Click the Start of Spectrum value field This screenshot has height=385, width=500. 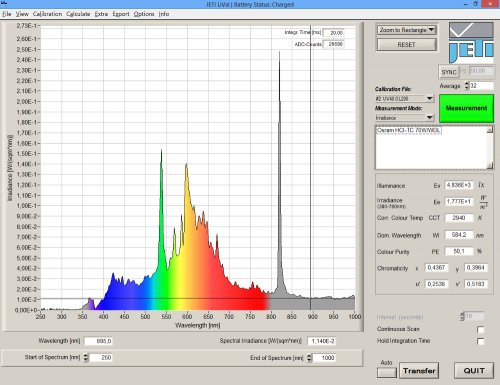[101, 358]
